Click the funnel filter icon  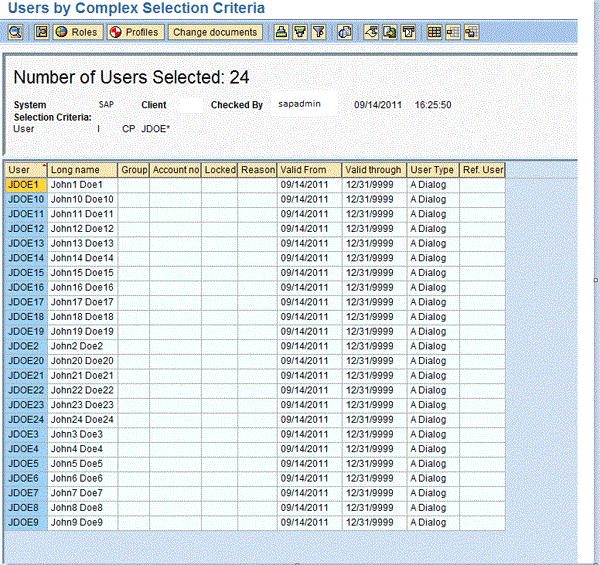click(x=318, y=32)
